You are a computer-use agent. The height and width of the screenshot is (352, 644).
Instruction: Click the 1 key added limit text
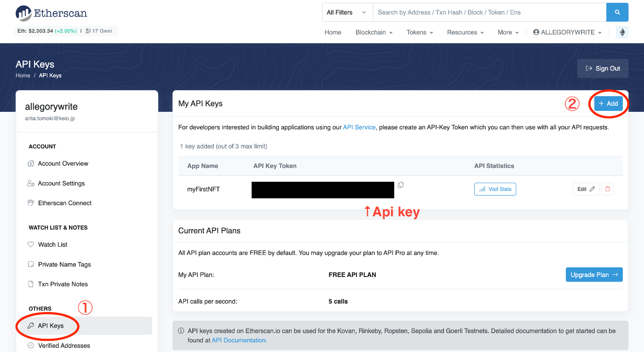coord(224,146)
